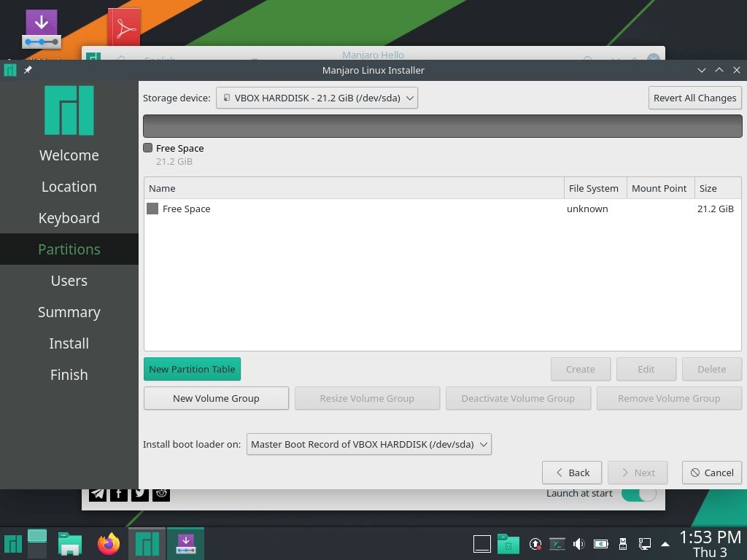Click the pin window icon in titlebar
The width and height of the screenshot is (747, 560).
(28, 70)
